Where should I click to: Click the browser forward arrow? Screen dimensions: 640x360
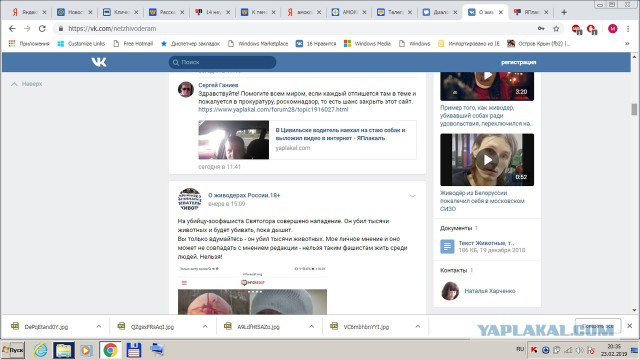(x=27, y=29)
